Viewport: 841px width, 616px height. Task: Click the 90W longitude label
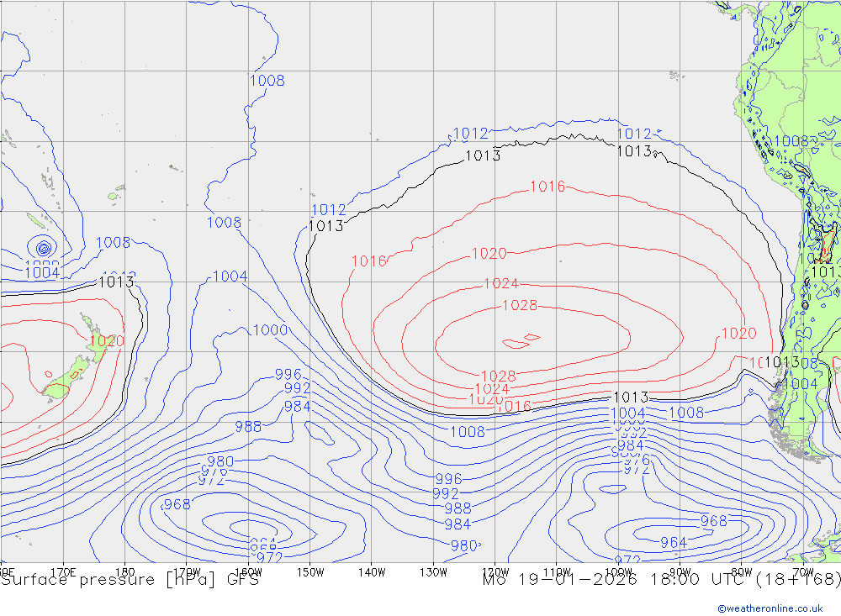(x=680, y=572)
